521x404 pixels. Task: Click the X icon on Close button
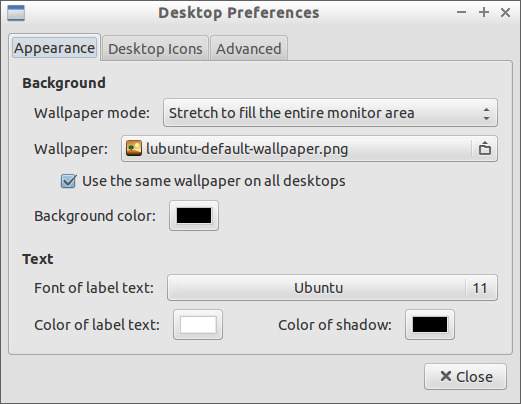click(x=446, y=376)
